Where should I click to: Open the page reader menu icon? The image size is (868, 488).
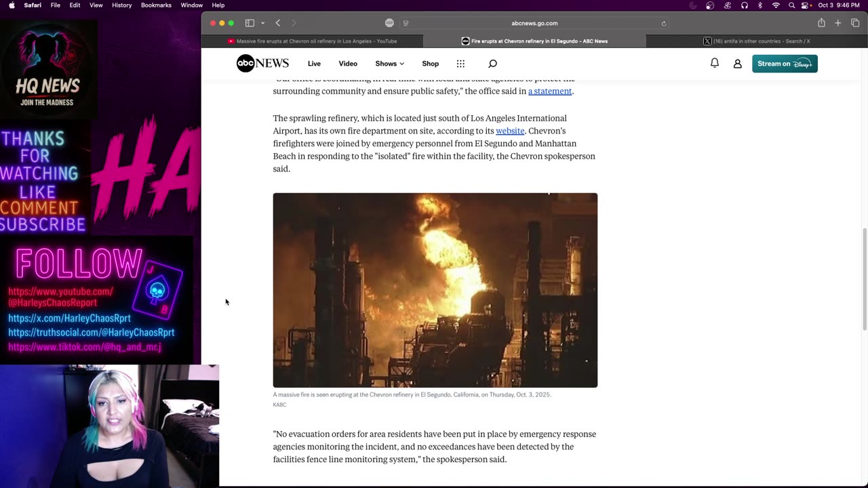[x=406, y=23]
